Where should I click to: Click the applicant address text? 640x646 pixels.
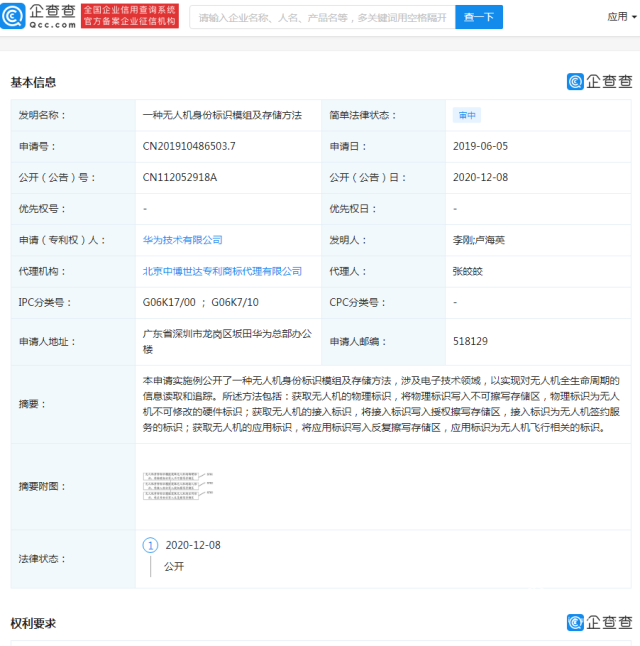[x=227, y=342]
